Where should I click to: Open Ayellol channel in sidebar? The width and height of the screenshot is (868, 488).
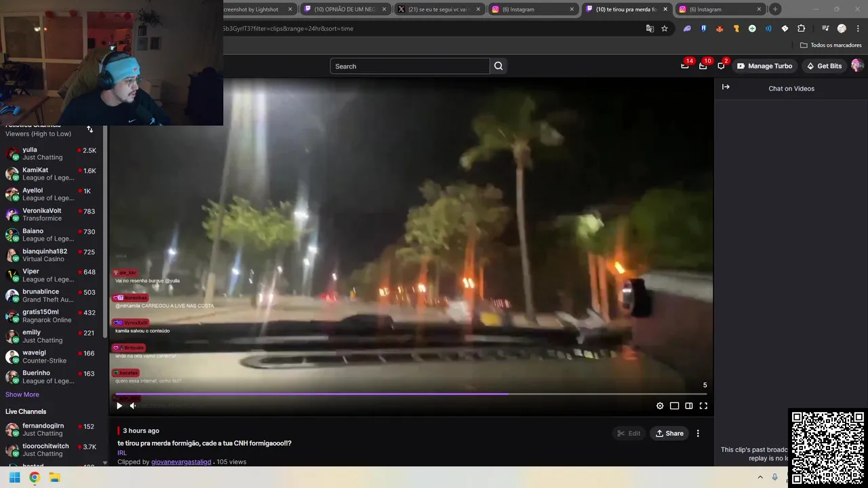(x=51, y=194)
